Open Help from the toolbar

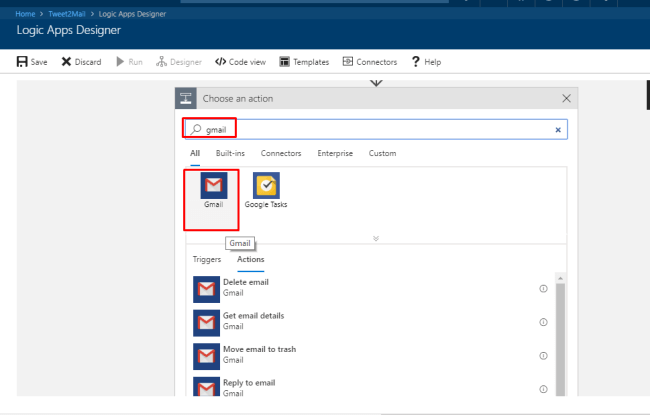tap(426, 62)
